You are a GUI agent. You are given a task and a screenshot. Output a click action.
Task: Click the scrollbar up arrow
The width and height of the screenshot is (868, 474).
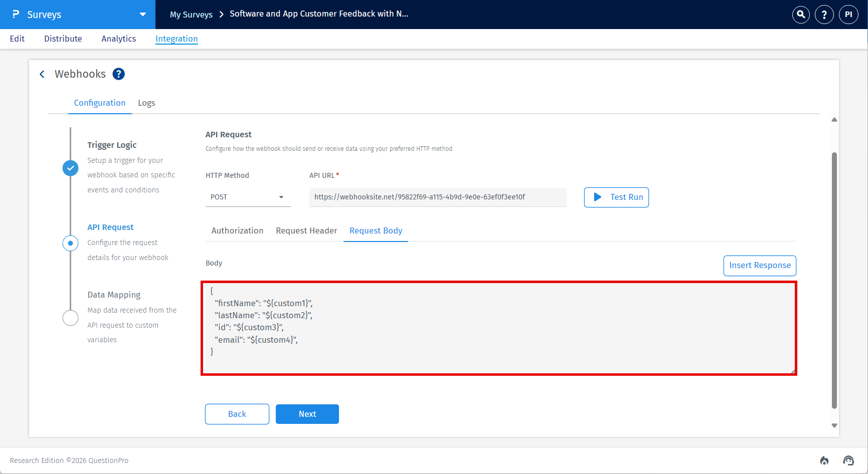tap(834, 120)
